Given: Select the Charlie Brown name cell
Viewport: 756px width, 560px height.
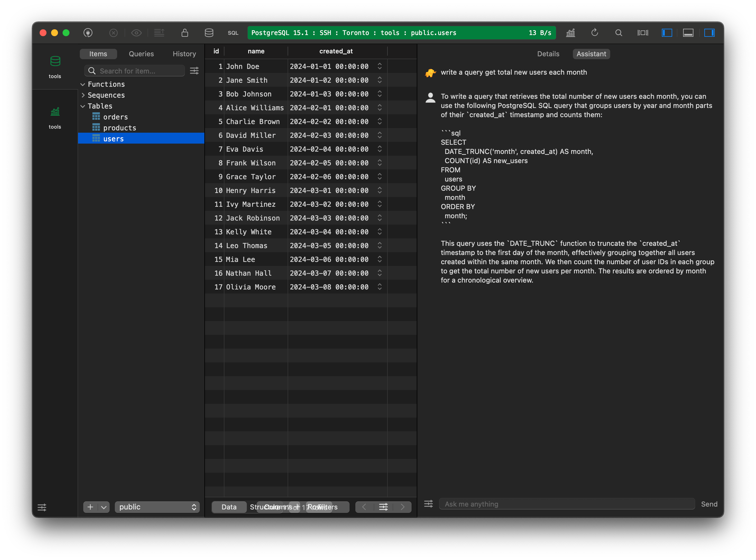Looking at the screenshot, I should pos(256,122).
